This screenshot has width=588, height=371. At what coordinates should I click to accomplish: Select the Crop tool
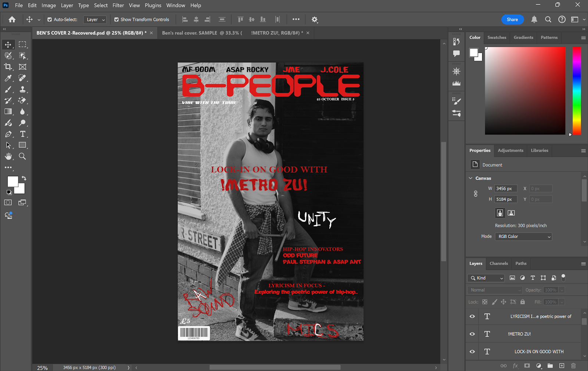(x=8, y=67)
